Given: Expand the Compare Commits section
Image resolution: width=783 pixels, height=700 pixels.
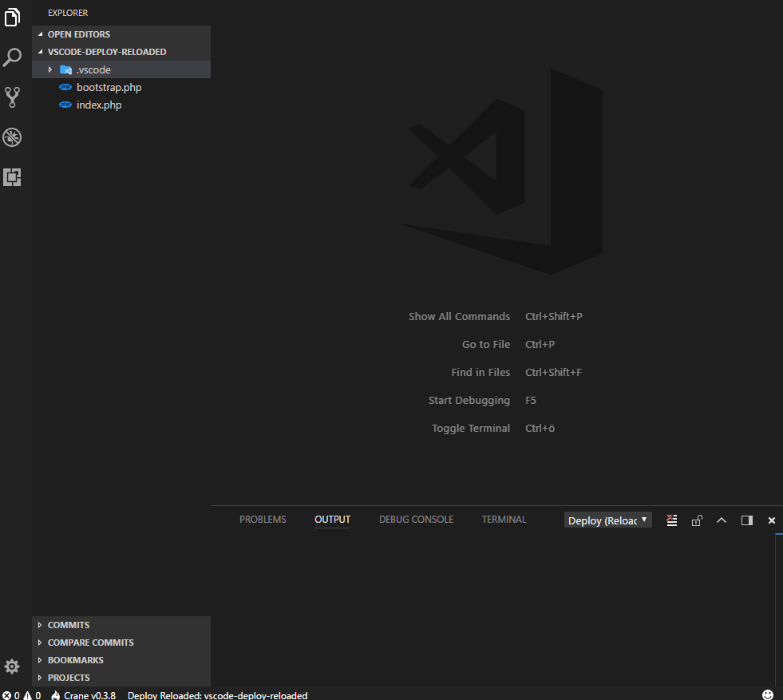Looking at the screenshot, I should pos(121,642).
